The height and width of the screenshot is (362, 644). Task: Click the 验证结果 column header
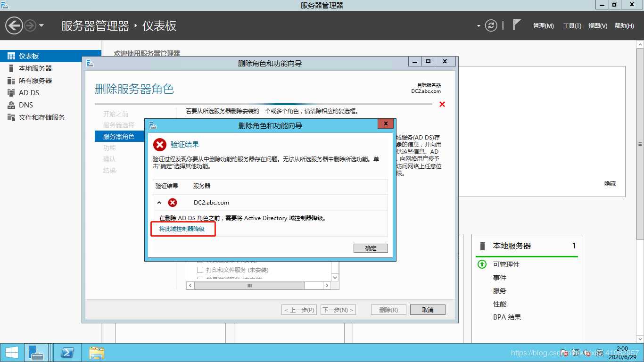click(167, 186)
